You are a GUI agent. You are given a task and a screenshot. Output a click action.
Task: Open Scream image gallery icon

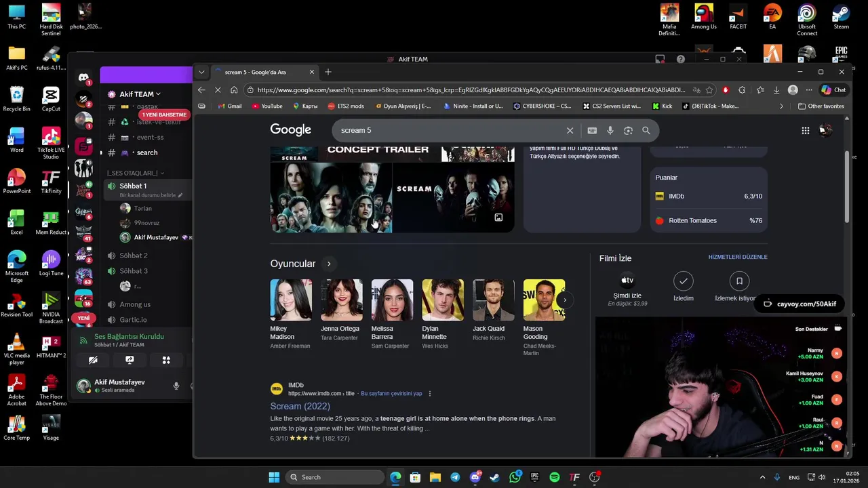click(x=498, y=218)
